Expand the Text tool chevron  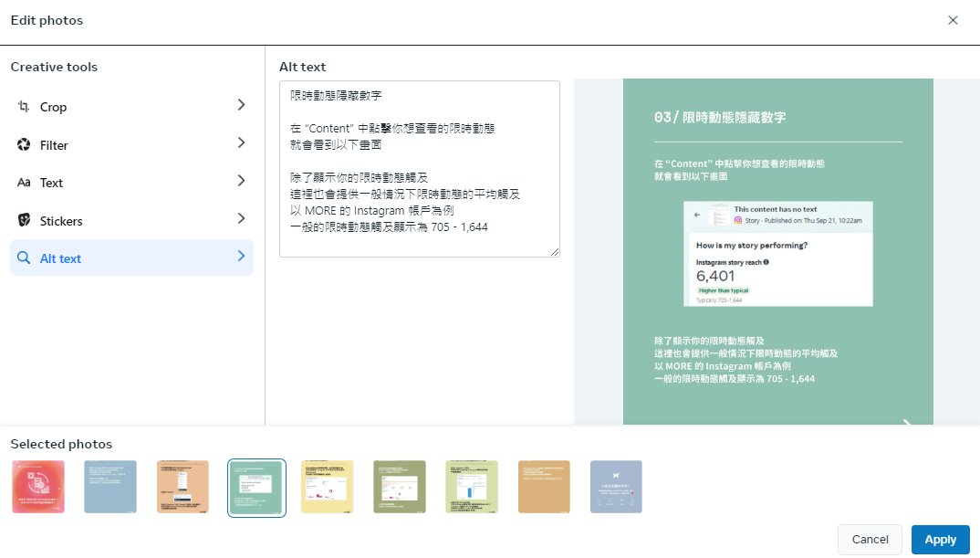(x=241, y=181)
